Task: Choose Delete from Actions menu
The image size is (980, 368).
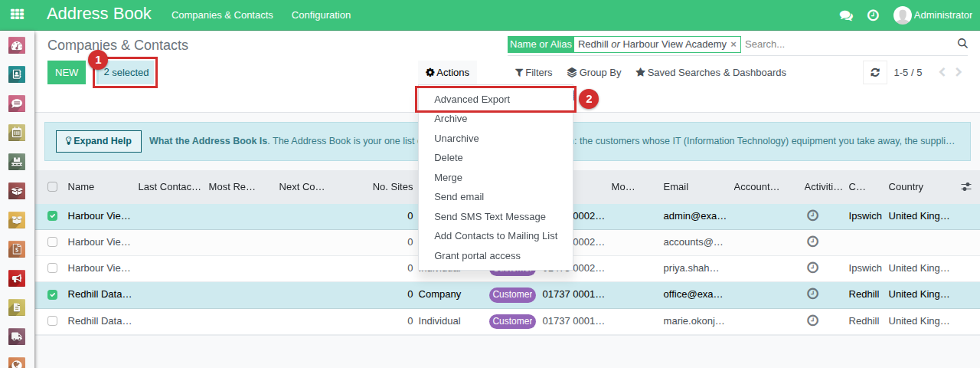Action: coord(495,158)
